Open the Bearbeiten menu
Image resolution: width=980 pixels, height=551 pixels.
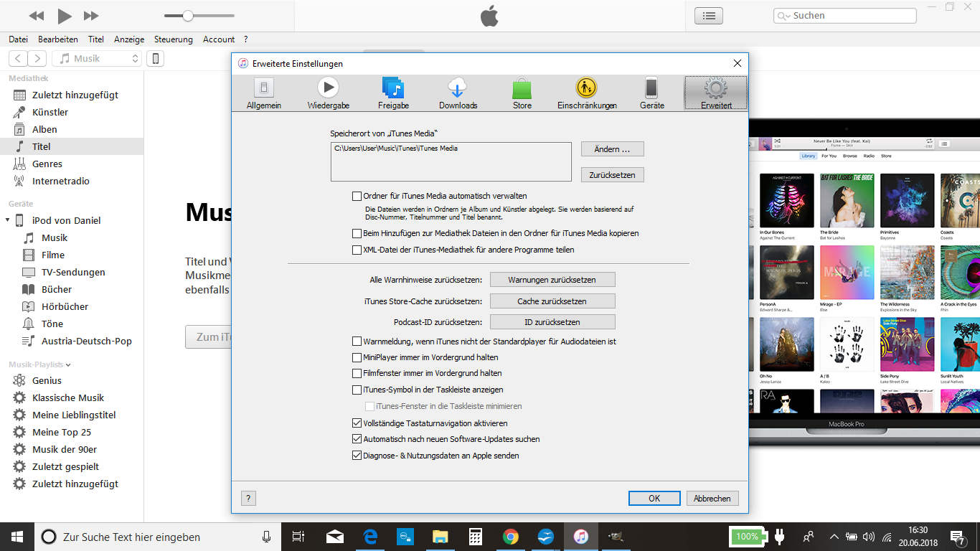coord(58,39)
